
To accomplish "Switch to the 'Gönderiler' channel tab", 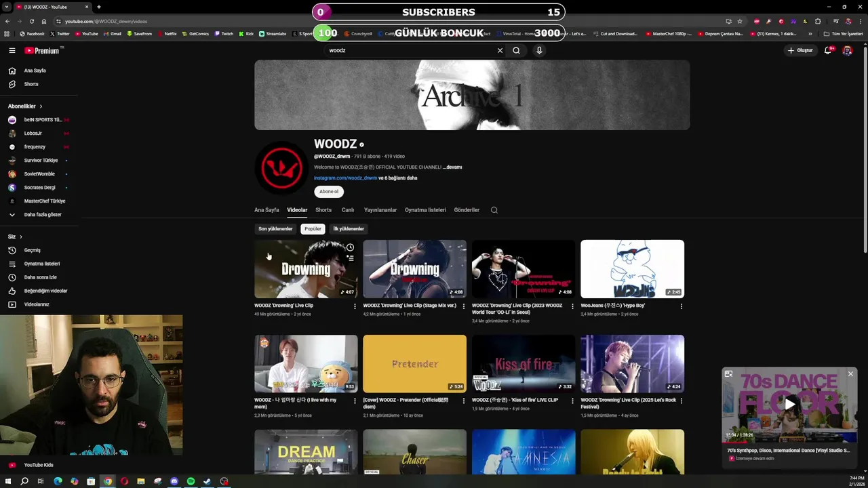I will (467, 210).
